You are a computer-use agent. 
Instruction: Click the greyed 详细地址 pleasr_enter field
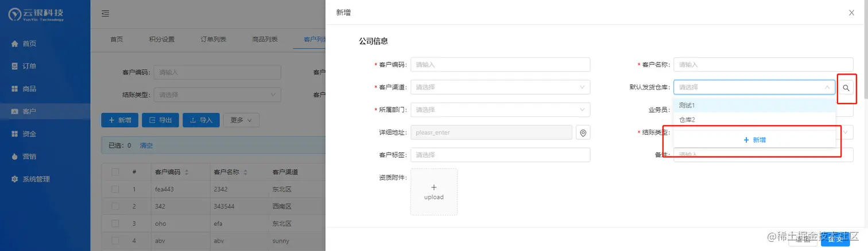491,132
